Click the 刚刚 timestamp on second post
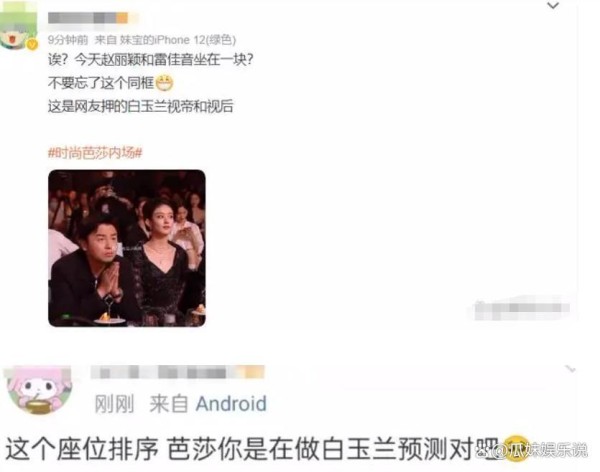This screenshot has height=472, width=600. [x=114, y=404]
